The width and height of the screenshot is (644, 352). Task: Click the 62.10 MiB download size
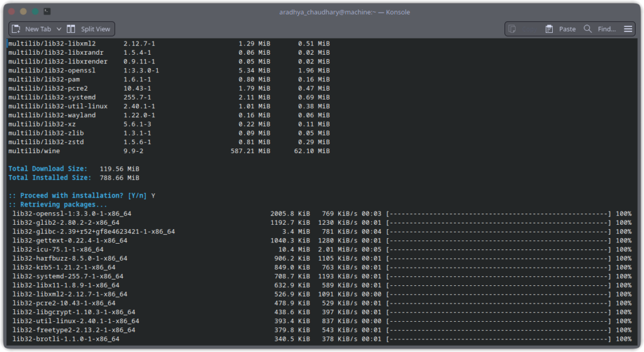[312, 151]
